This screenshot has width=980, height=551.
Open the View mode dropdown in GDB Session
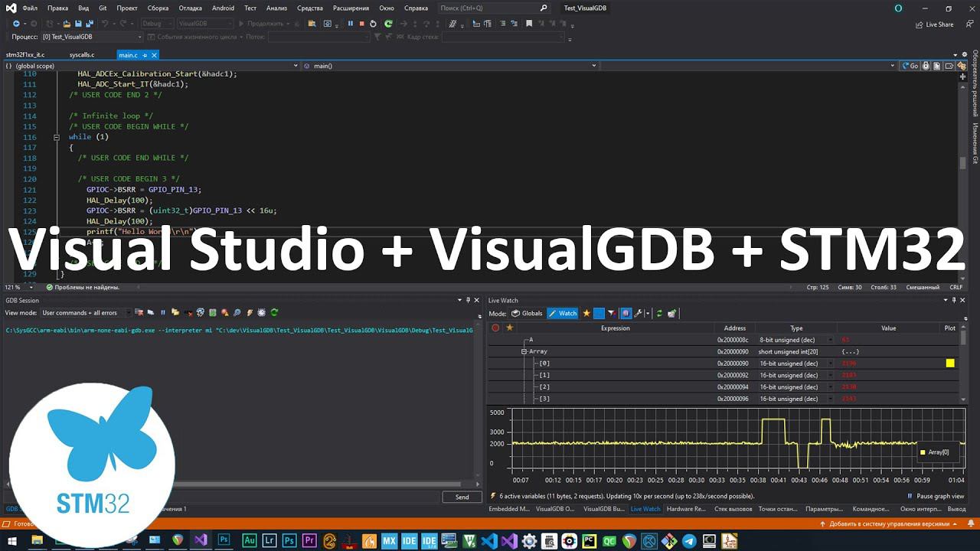tap(85, 312)
